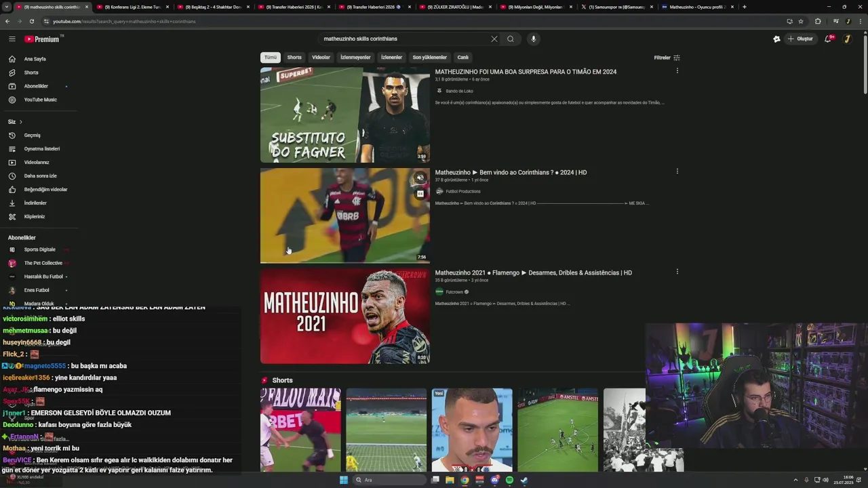Viewport: 868px width, 488px height.
Task: Switch to Matheuzinho Oyuncu profili tab
Action: (x=696, y=7)
